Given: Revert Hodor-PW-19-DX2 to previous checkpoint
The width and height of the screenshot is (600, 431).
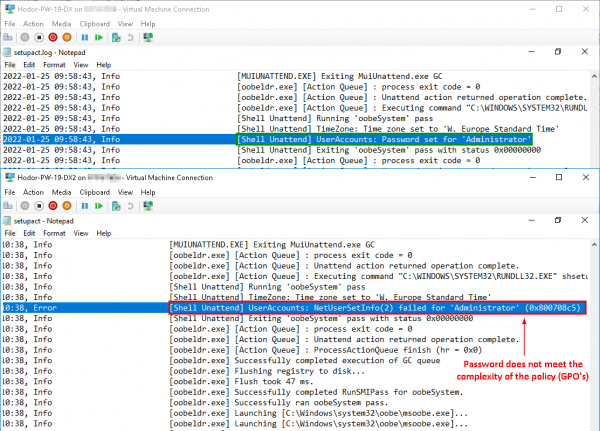Looking at the screenshot, I should click(x=130, y=206).
